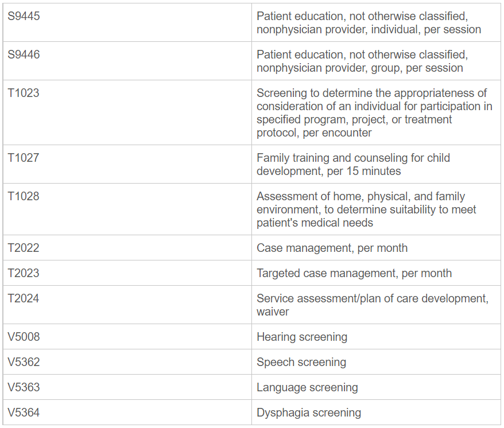Click the S9446 code cell
504x428 pixels.
pyautogui.click(x=24, y=55)
